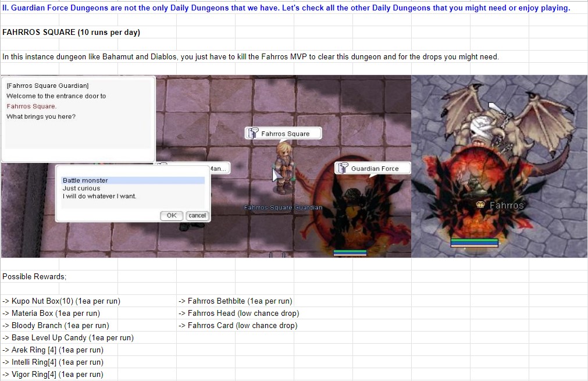This screenshot has width=588, height=381.
Task: Click the blue 'II. Guardian Force Dungeons' heading
Action: (x=286, y=8)
